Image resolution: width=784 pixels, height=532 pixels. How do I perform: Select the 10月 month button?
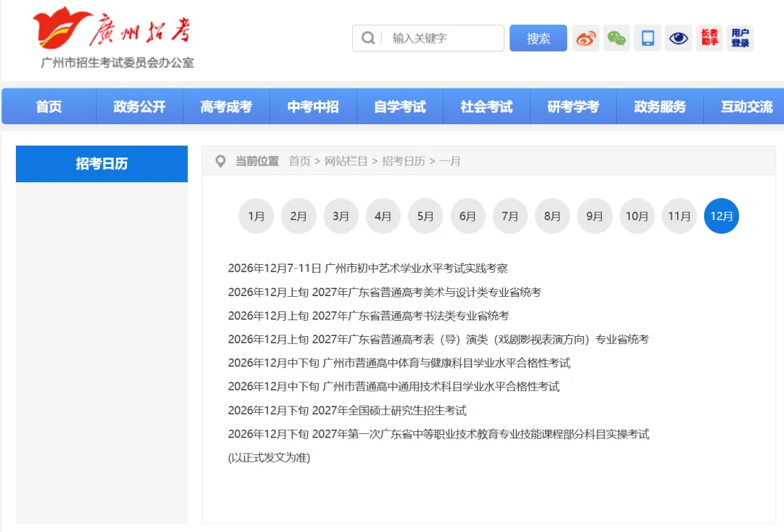[637, 216]
